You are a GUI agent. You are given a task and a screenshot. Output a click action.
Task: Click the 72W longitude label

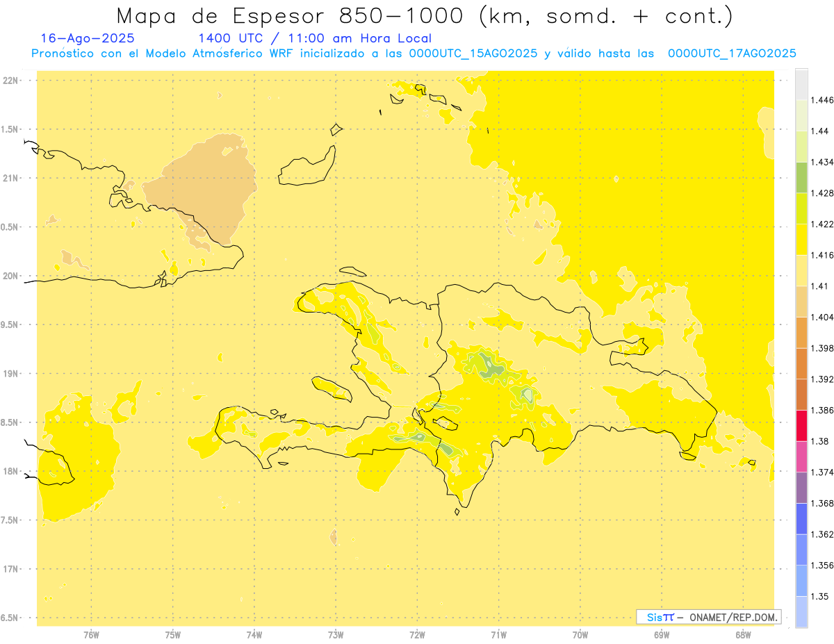(x=417, y=635)
